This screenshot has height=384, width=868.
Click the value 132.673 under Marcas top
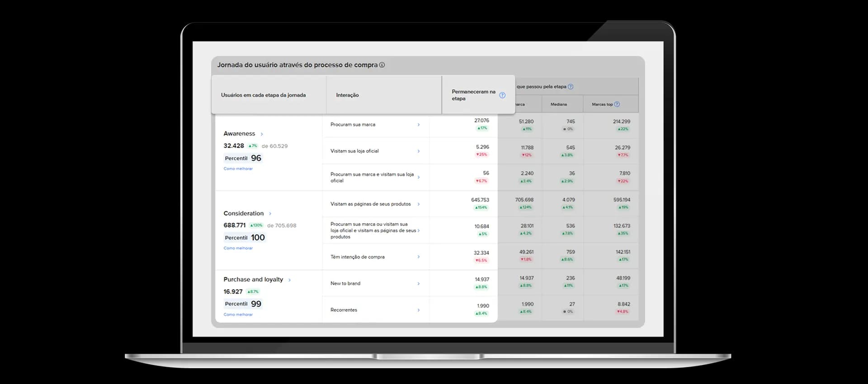[x=622, y=226]
